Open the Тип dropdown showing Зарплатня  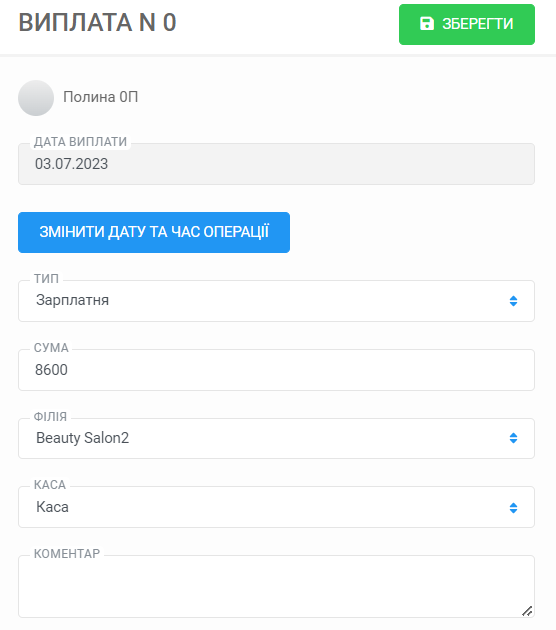click(276, 301)
